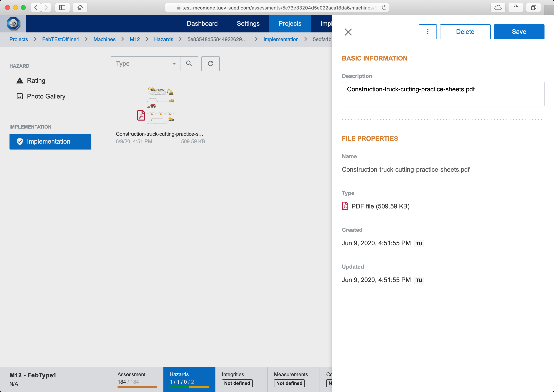Image resolution: width=554 pixels, height=392 pixels.
Task: Click Safari's share icon
Action: tap(516, 8)
